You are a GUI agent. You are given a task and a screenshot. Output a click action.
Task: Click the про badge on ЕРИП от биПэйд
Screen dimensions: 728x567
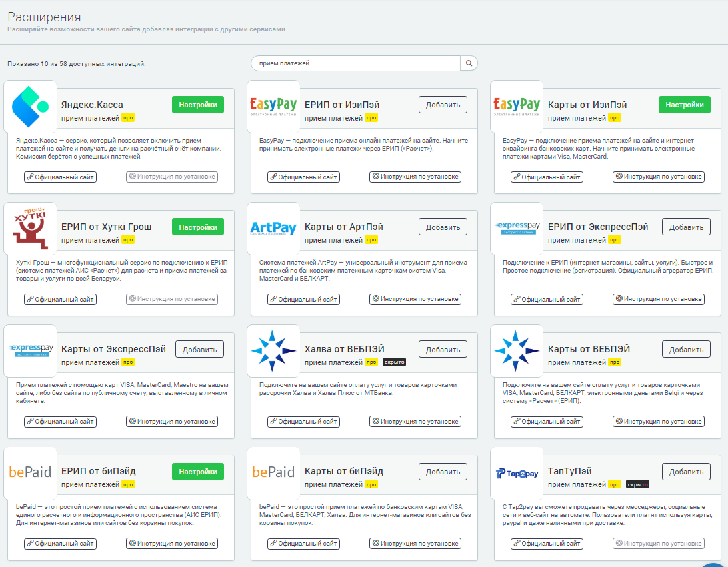(x=128, y=484)
